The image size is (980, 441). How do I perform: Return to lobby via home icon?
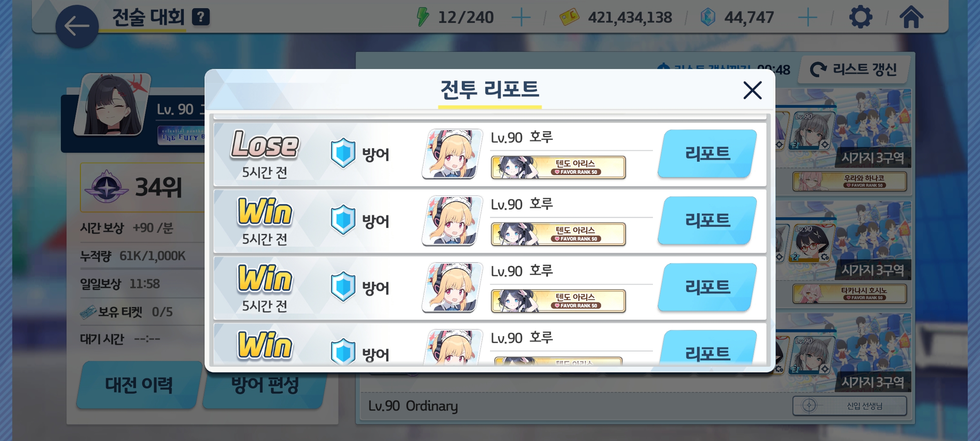[x=911, y=18]
